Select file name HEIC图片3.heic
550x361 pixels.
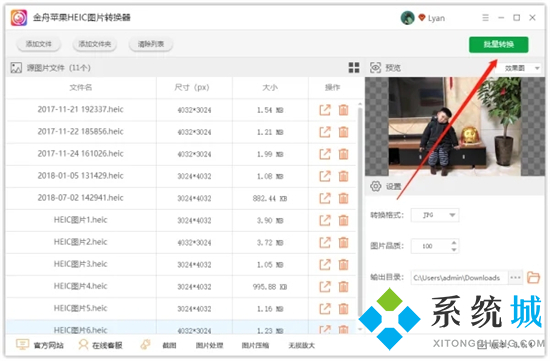(x=81, y=264)
